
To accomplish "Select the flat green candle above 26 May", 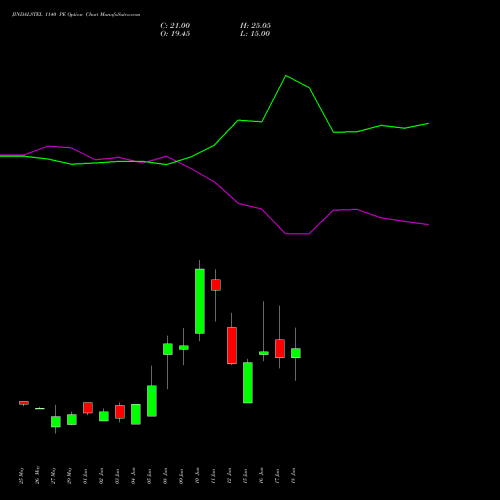I will (x=40, y=408).
